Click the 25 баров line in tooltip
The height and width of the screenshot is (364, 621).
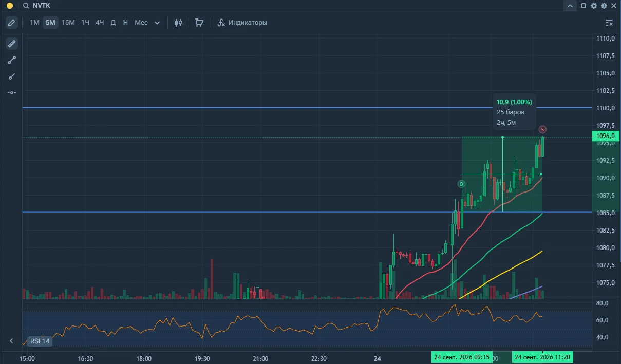pos(511,112)
